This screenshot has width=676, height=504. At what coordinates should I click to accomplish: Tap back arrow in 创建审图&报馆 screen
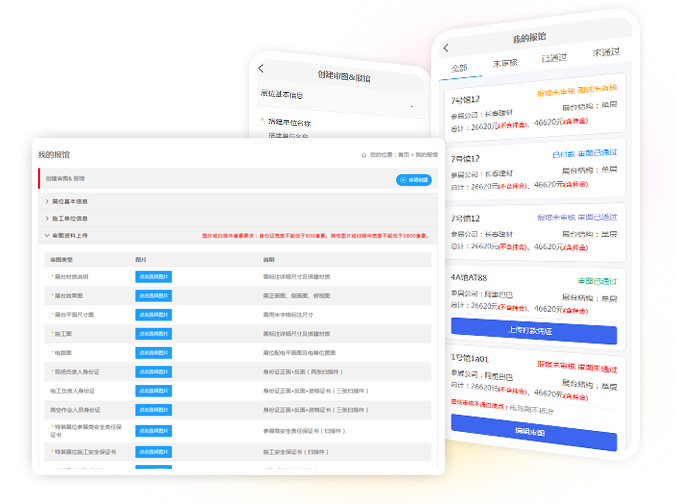click(x=261, y=68)
